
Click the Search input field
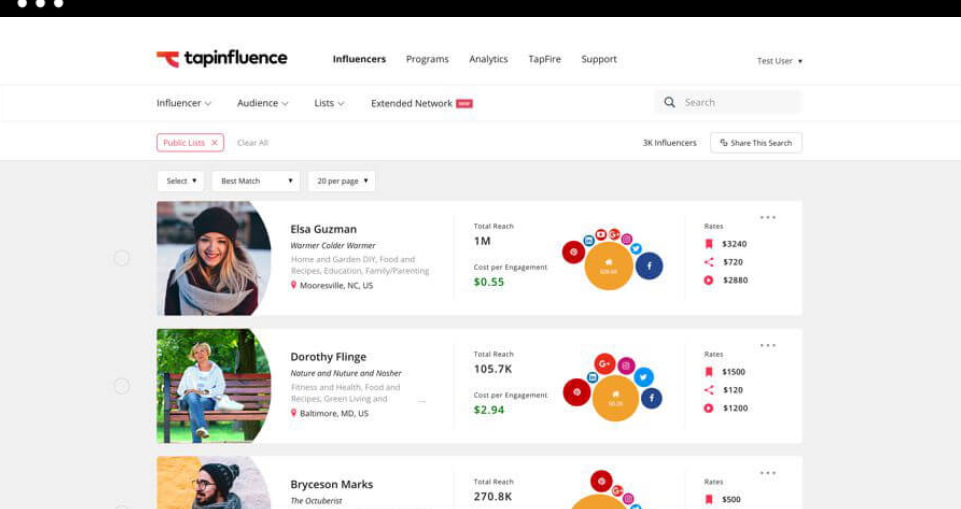[x=728, y=102]
